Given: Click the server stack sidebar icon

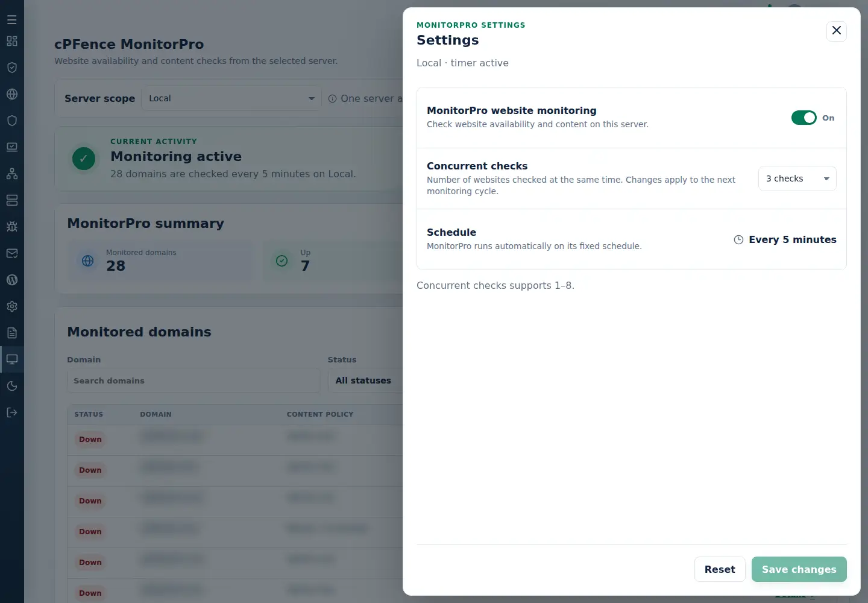Looking at the screenshot, I should tap(12, 200).
